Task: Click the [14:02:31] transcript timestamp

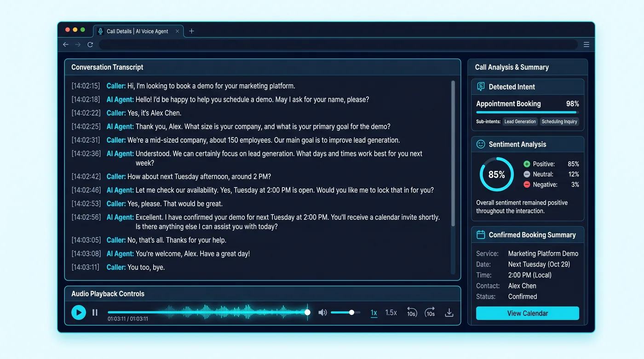Action: point(86,140)
